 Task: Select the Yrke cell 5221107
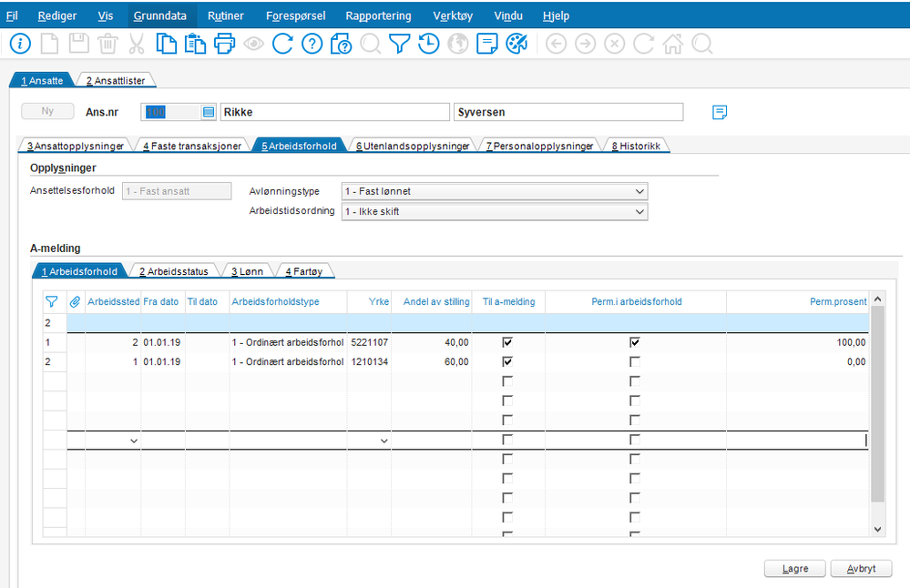369,343
